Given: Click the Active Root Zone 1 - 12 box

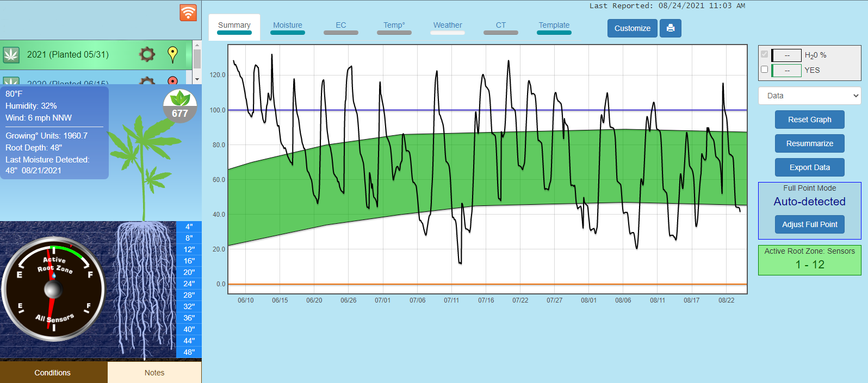Looking at the screenshot, I should click(810, 260).
